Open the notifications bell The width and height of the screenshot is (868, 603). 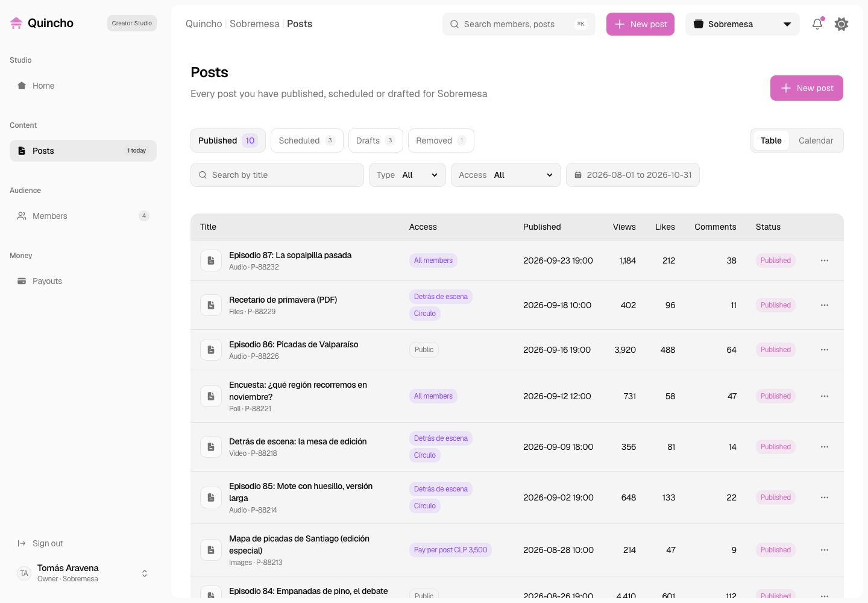pos(817,24)
